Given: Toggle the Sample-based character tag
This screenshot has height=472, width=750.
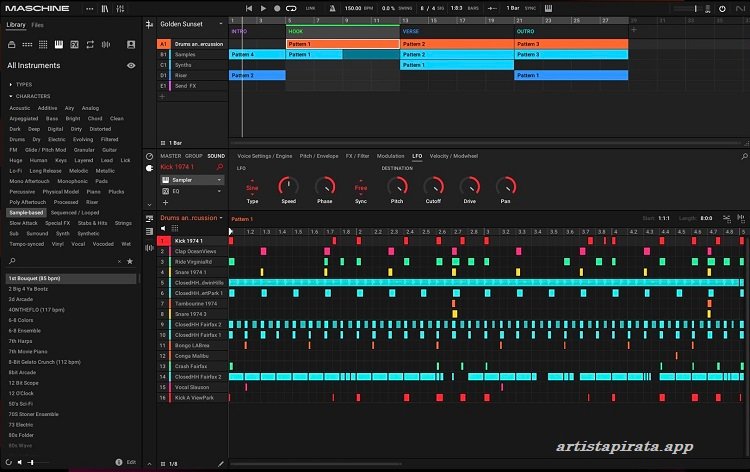Looking at the screenshot, I should (26, 212).
